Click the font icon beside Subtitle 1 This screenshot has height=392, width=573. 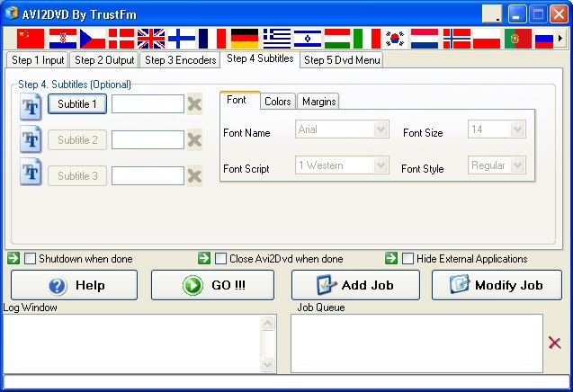[31, 106]
